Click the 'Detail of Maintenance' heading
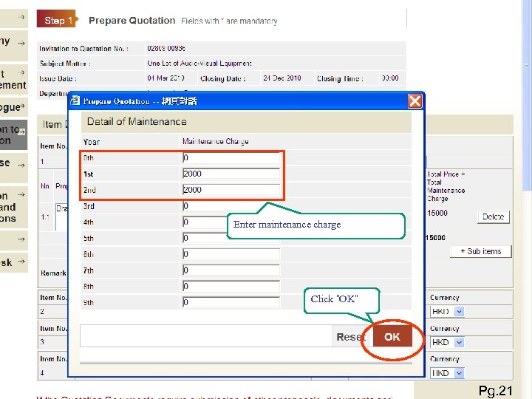The width and height of the screenshot is (532, 399). (137, 121)
